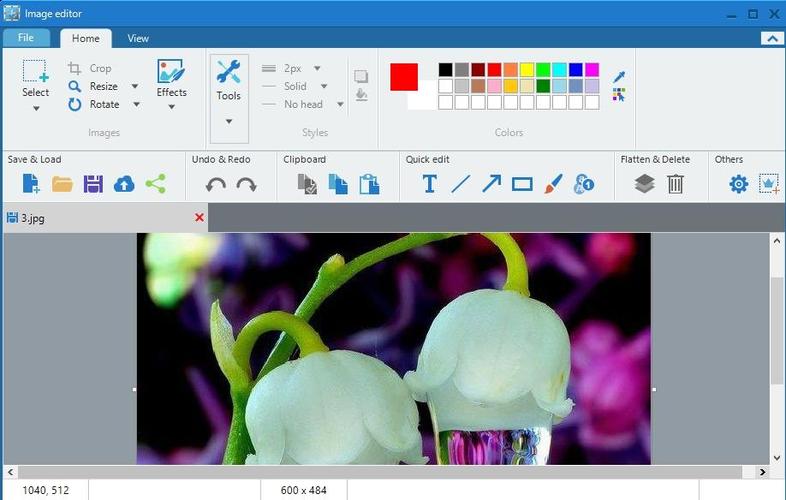
Task: Switch to the Home tab
Action: tap(86, 38)
